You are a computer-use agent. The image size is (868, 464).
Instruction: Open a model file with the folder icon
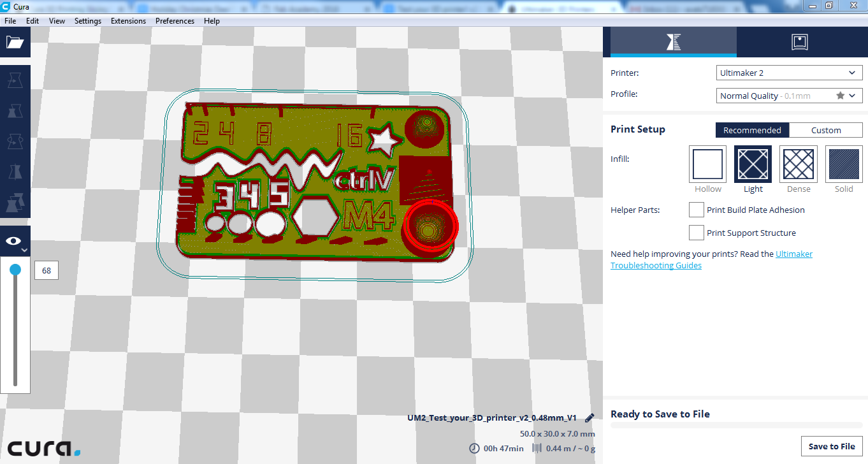tap(15, 43)
